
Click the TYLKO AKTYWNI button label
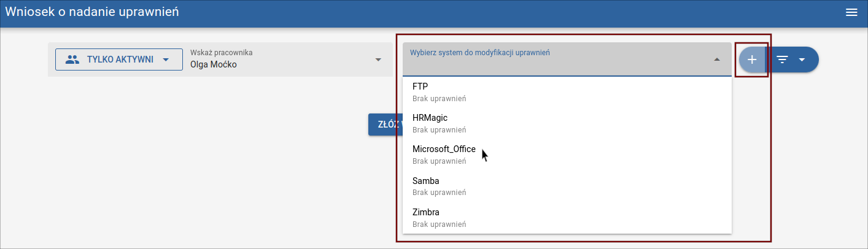(x=120, y=59)
